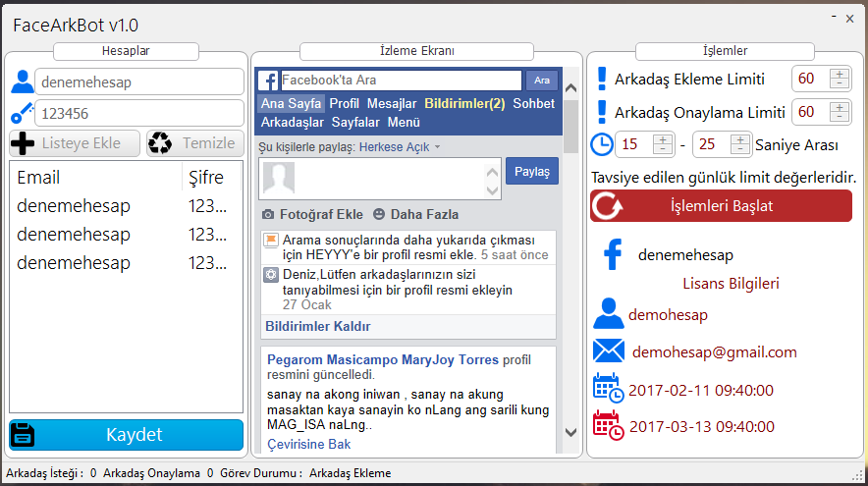Viewport: 868px width, 486px height.
Task: Click the recycle icon beside Temizle
Action: click(x=160, y=142)
